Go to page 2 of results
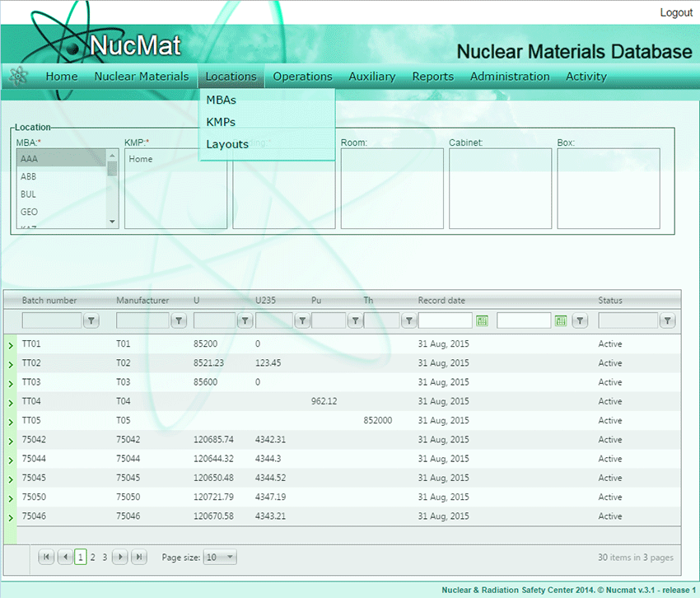 (x=93, y=558)
